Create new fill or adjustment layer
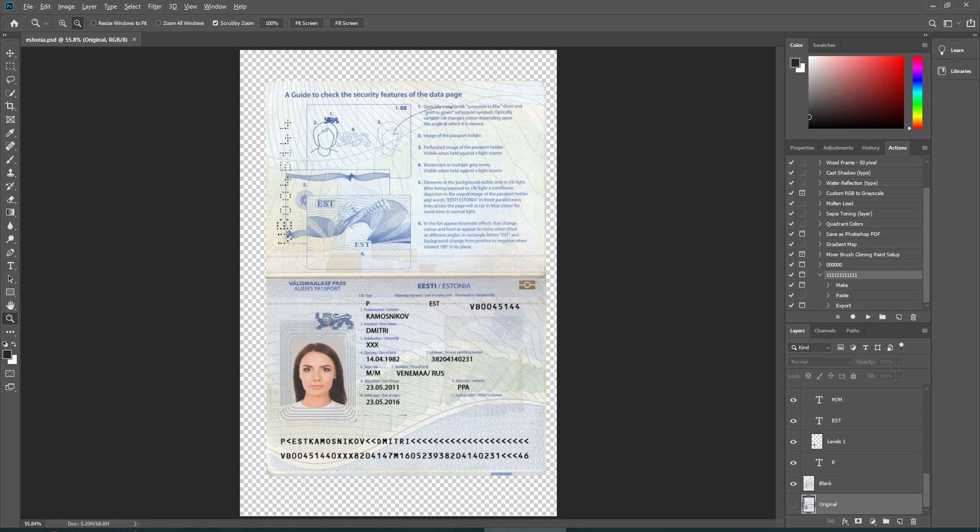980x532 pixels. pos(872,522)
